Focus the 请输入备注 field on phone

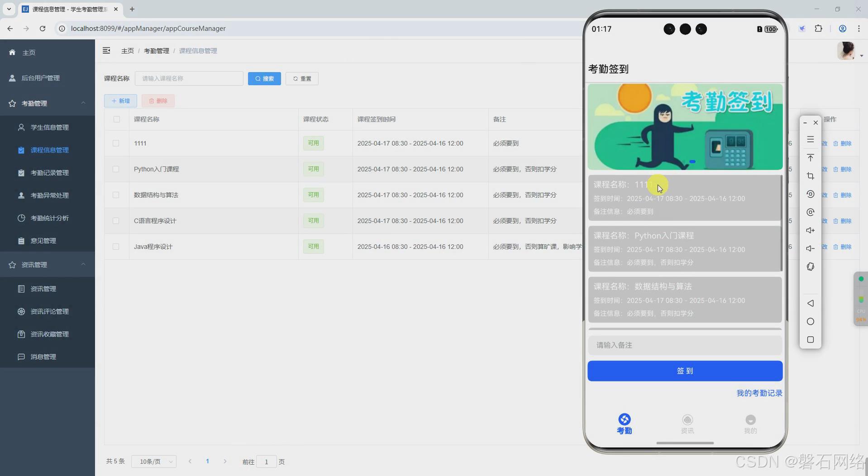685,345
